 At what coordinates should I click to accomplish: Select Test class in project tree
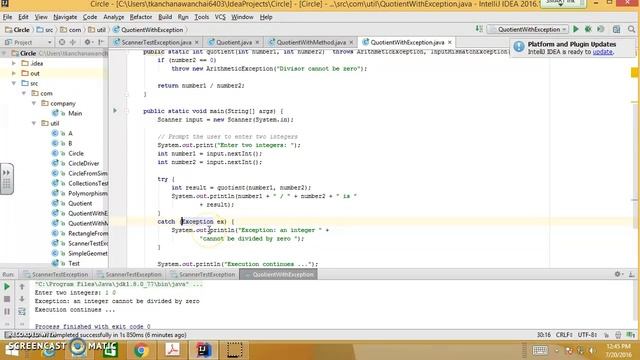pos(74,263)
